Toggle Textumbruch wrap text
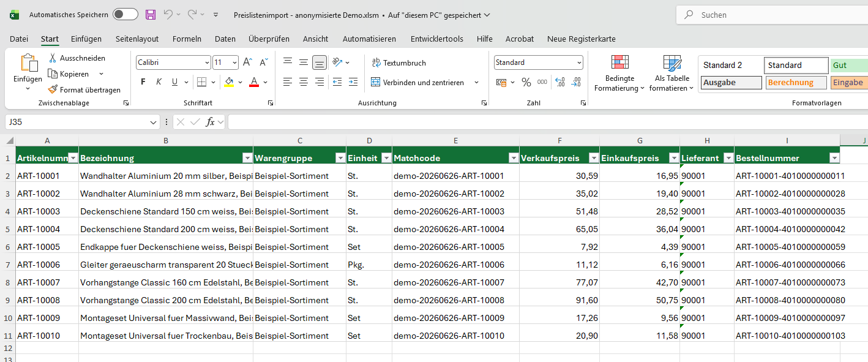868x362 pixels. pyautogui.click(x=398, y=63)
